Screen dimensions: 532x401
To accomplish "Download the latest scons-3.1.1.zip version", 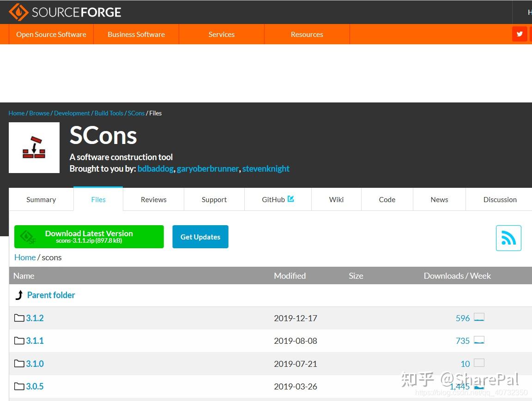I will click(x=89, y=236).
